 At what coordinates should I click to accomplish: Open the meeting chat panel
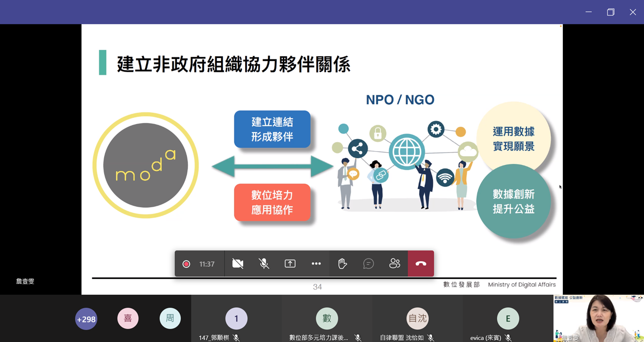coord(368,264)
